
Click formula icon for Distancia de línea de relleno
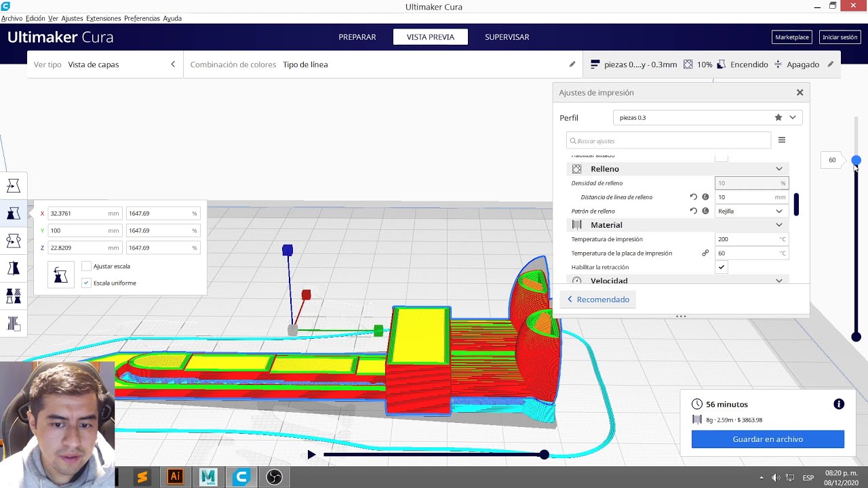point(705,197)
